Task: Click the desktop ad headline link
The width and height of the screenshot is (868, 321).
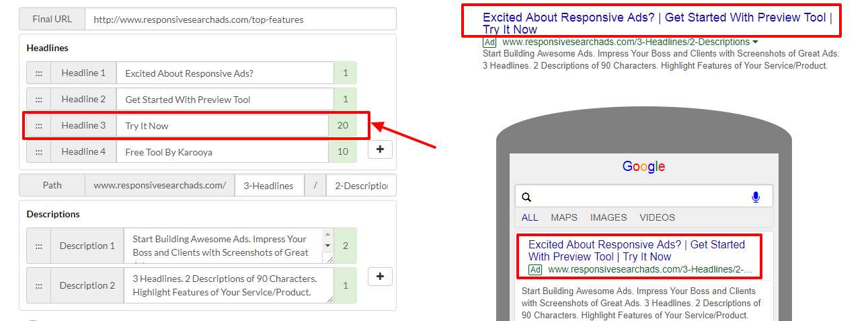Action: pos(658,24)
